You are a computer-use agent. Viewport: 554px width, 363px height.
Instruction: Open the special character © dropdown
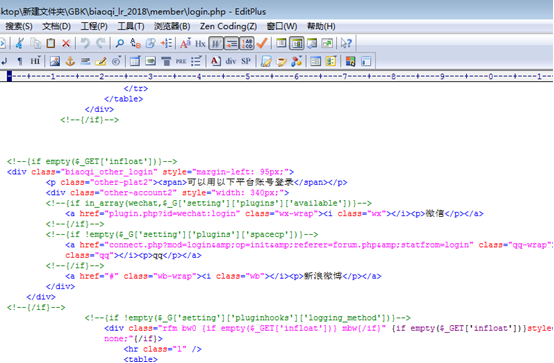pyautogui.click(x=116, y=61)
